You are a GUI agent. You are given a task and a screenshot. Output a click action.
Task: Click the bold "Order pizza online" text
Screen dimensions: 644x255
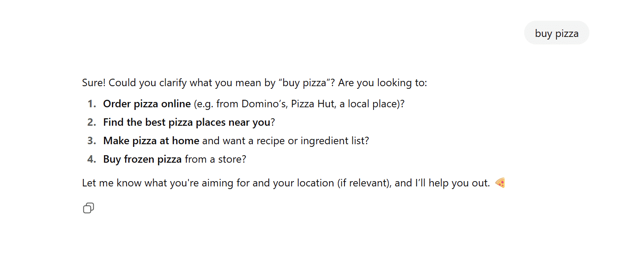pos(147,104)
